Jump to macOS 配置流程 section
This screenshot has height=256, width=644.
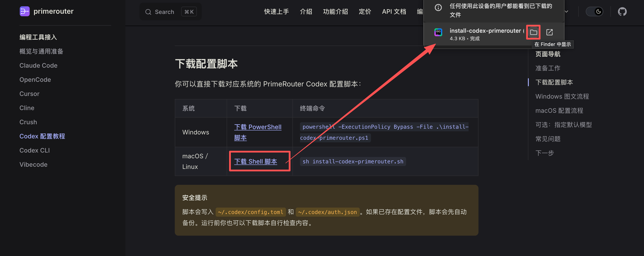click(559, 111)
